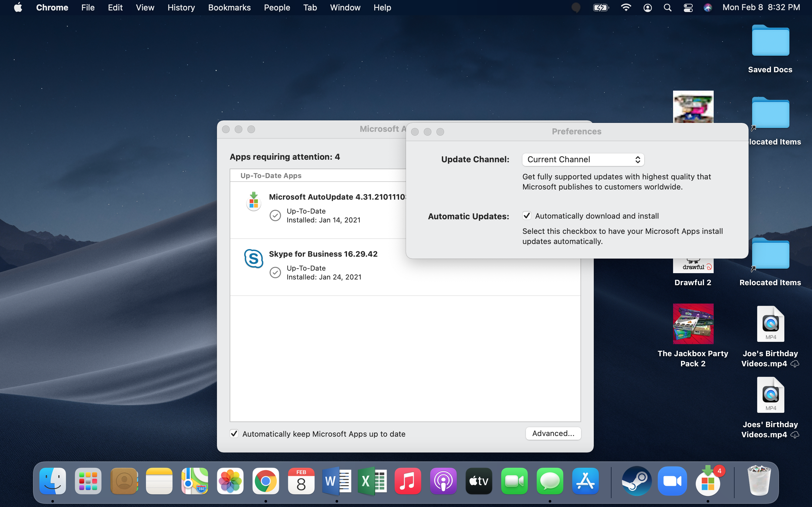The height and width of the screenshot is (507, 812).
Task: Open Zoom from the Dock
Action: tap(672, 481)
